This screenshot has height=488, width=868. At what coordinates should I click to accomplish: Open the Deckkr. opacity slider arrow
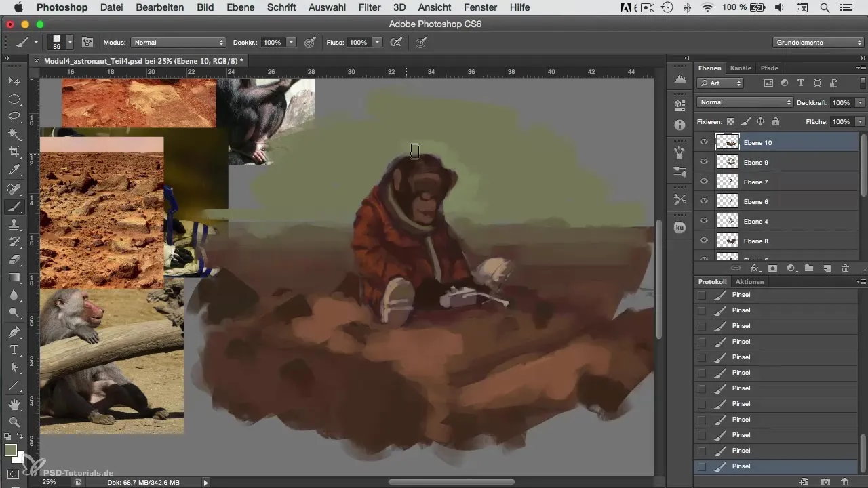[x=292, y=42]
